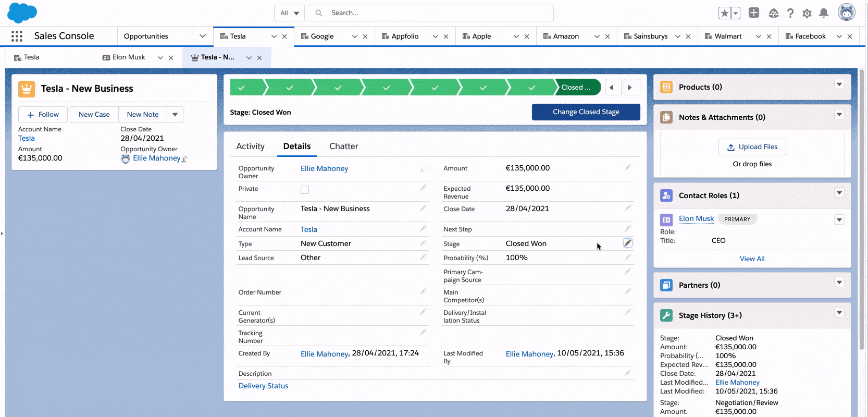
Task: Open the Elon Musk subtab
Action: click(x=128, y=57)
